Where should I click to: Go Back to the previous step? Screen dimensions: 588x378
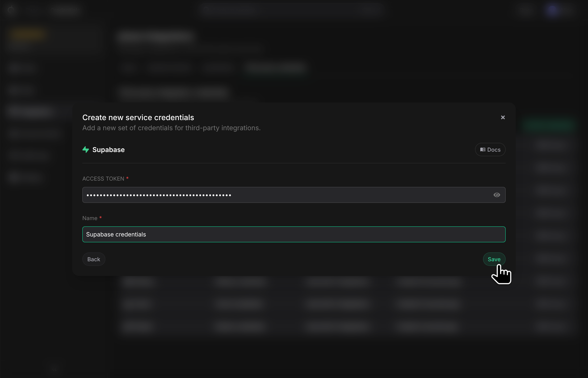coord(94,259)
